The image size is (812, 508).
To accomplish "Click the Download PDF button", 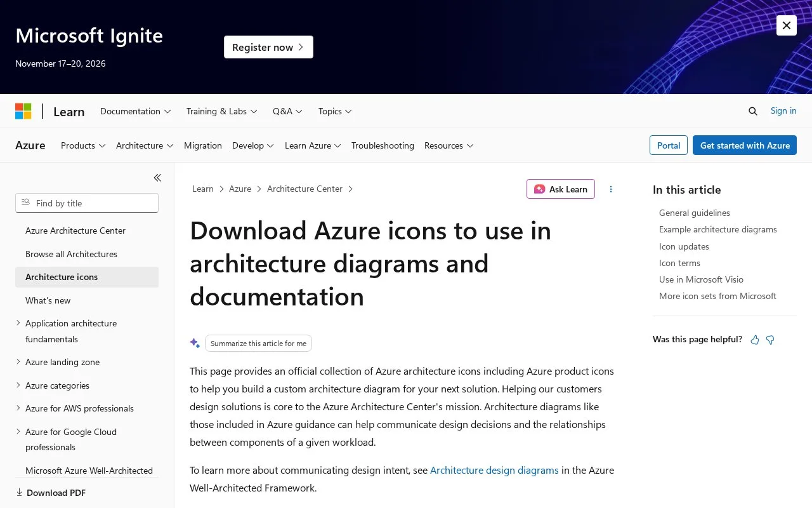I will (51, 493).
